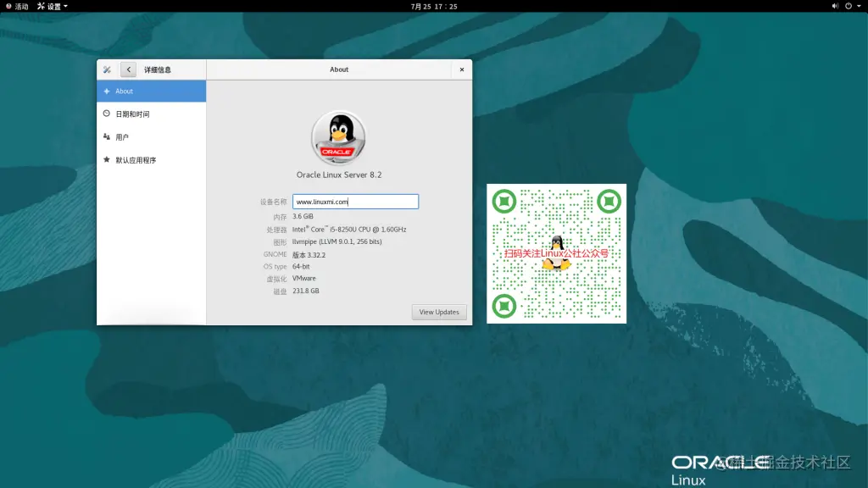
Task: Open the 活动 Activities overview
Action: [x=17, y=6]
